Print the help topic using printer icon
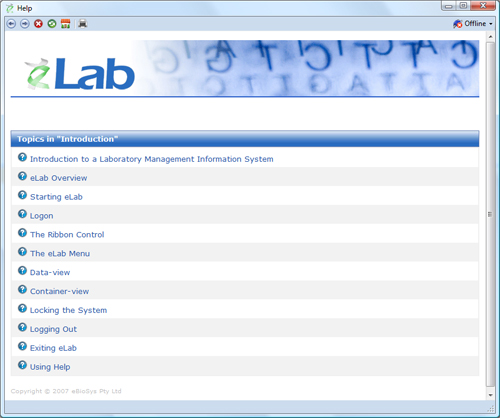500x418 pixels. coord(83,24)
